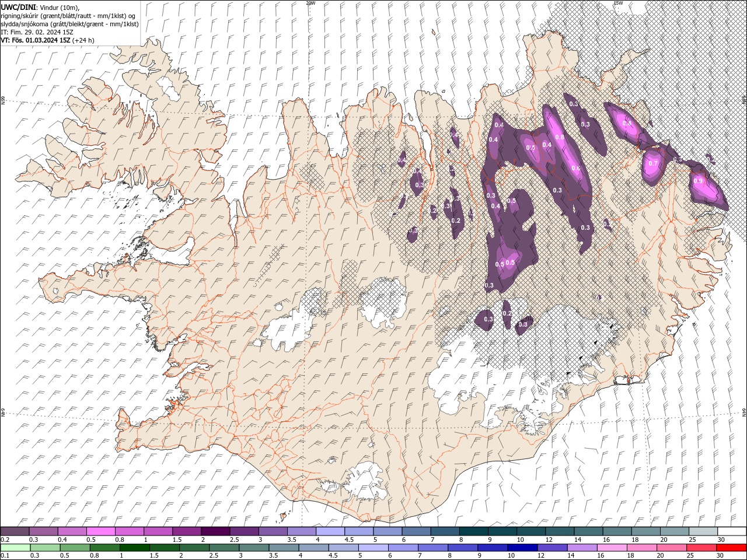Pick the deep navy blue 10 swatch in the rain legend
This screenshot has width=747, height=560.
point(523,548)
